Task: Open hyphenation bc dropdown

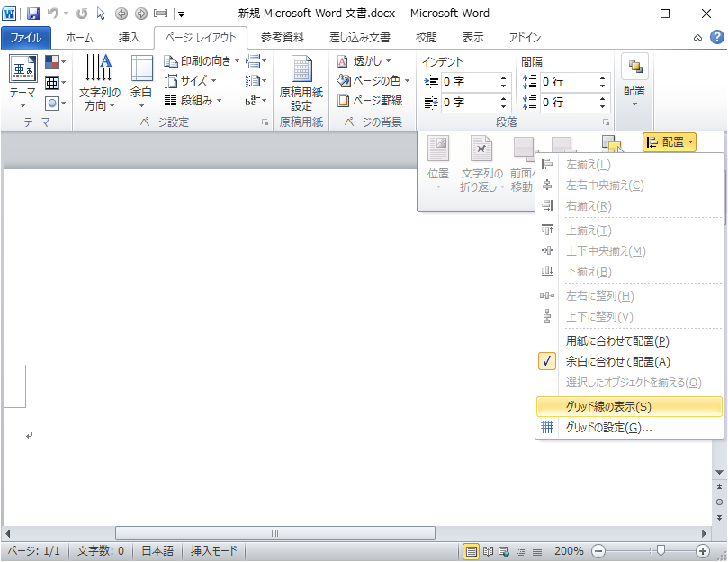Action: (x=256, y=100)
